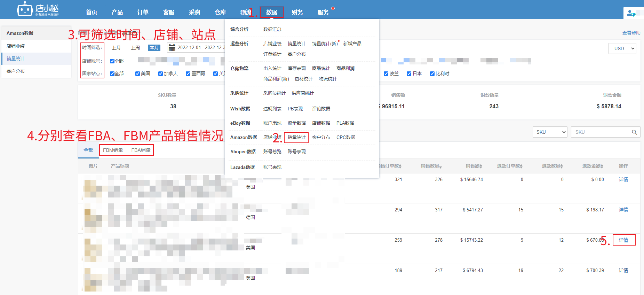Uncheck the 加拿大 site checkbox
The height and width of the screenshot is (295, 644).
[160, 73]
